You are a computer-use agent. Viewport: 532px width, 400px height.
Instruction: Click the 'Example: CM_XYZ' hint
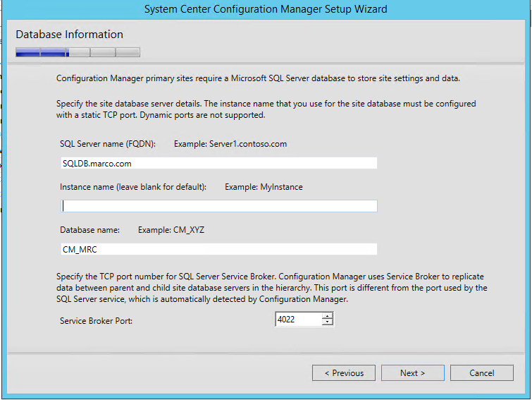tap(171, 230)
